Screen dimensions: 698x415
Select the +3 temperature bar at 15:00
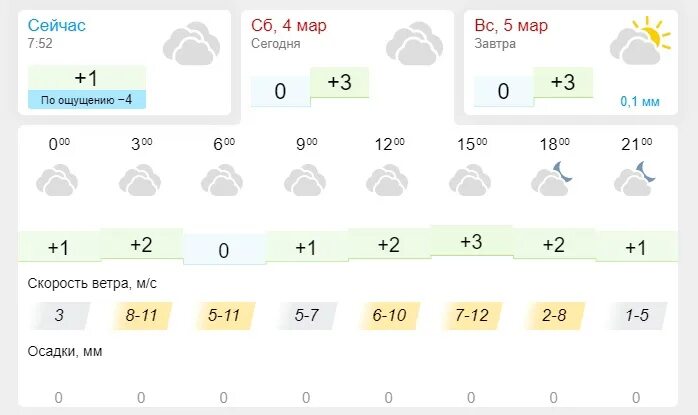(472, 241)
